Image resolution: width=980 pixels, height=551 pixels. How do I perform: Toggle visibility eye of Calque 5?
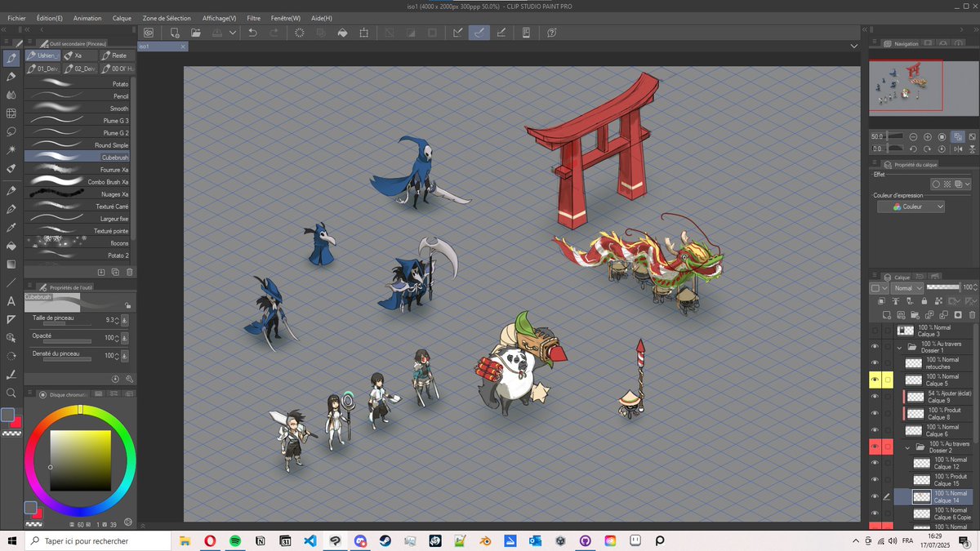pos(875,380)
